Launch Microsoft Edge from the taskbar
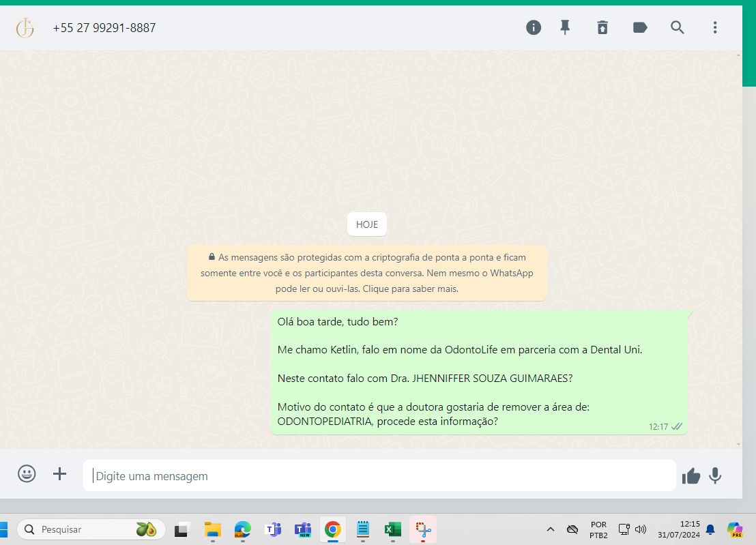756x545 pixels. (x=242, y=529)
